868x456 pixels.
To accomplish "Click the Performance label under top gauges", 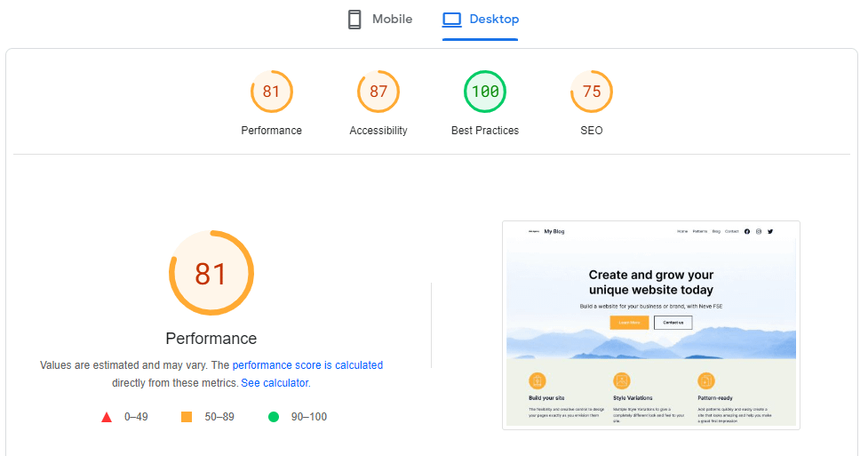I will (x=271, y=131).
